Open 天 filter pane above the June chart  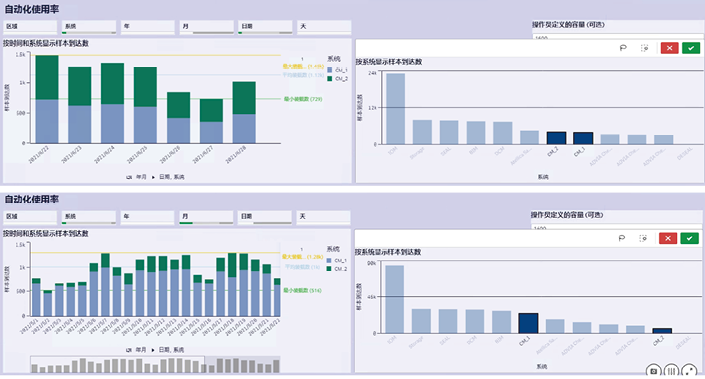(324, 27)
